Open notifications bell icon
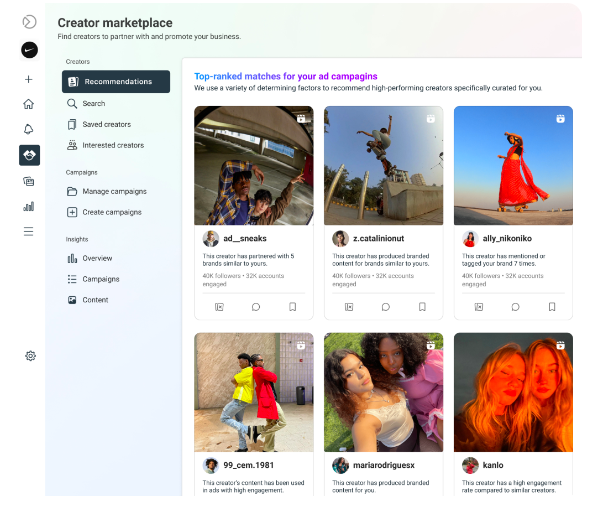The image size is (614, 520). click(29, 129)
